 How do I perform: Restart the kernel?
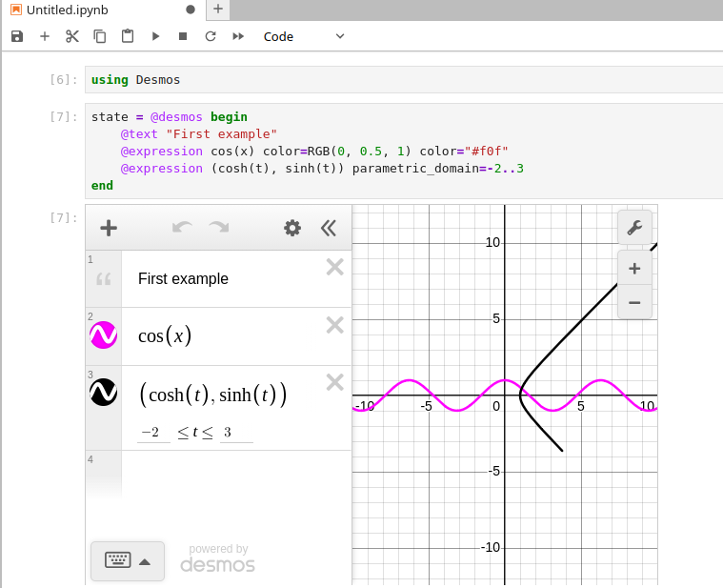click(x=211, y=36)
